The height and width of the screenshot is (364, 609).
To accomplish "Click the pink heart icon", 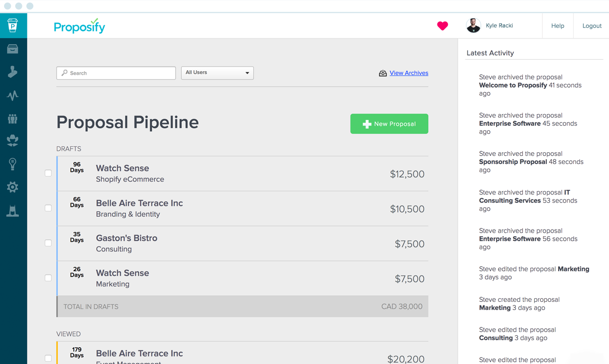I will point(442,25).
